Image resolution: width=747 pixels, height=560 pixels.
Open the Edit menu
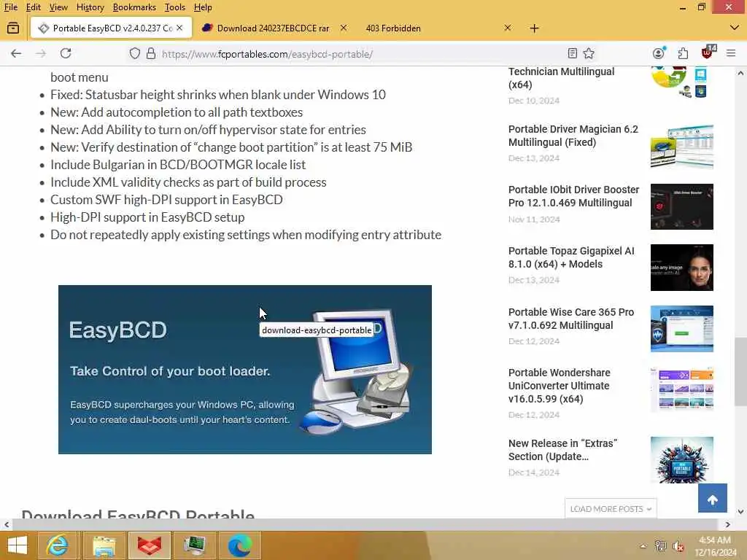[33, 7]
